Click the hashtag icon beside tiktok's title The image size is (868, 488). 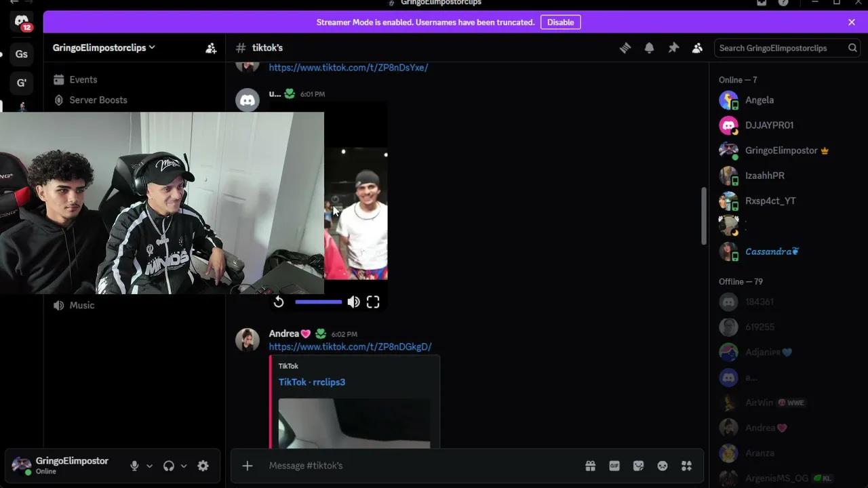coord(241,48)
